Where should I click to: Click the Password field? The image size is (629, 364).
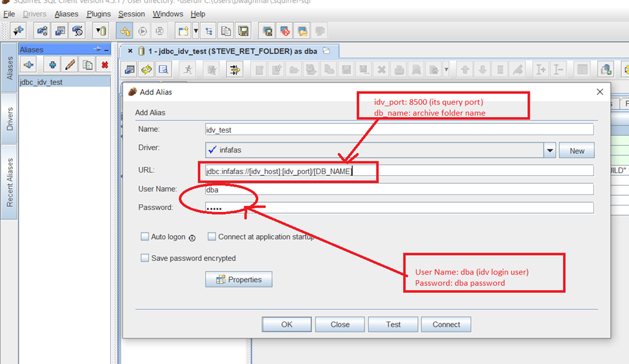click(x=399, y=208)
